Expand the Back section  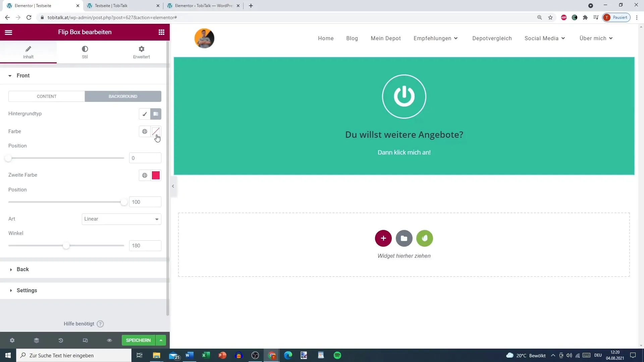point(22,269)
